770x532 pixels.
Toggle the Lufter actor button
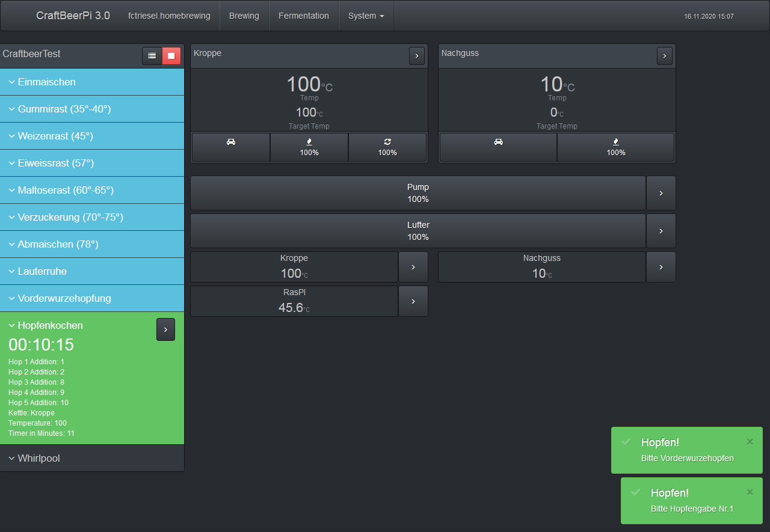point(417,231)
